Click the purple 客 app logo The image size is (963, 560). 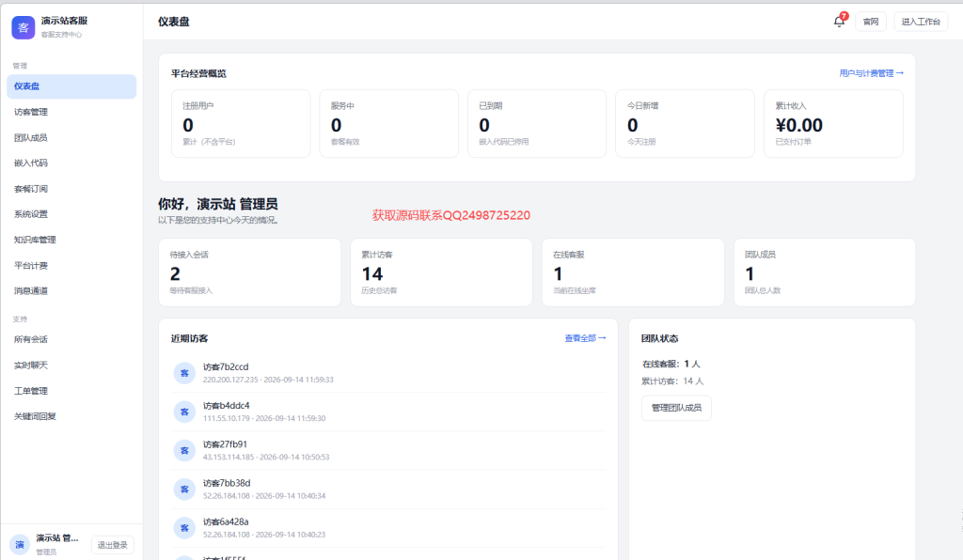[24, 27]
